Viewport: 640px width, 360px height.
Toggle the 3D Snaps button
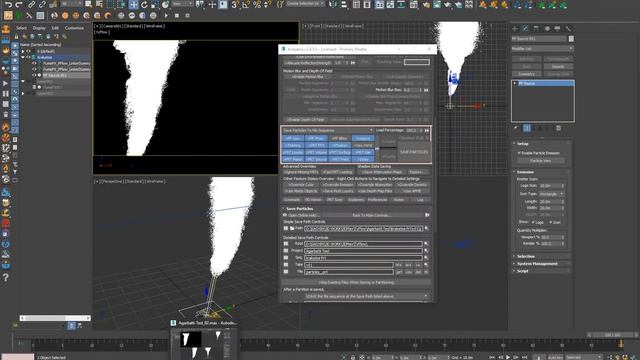click(x=235, y=4)
